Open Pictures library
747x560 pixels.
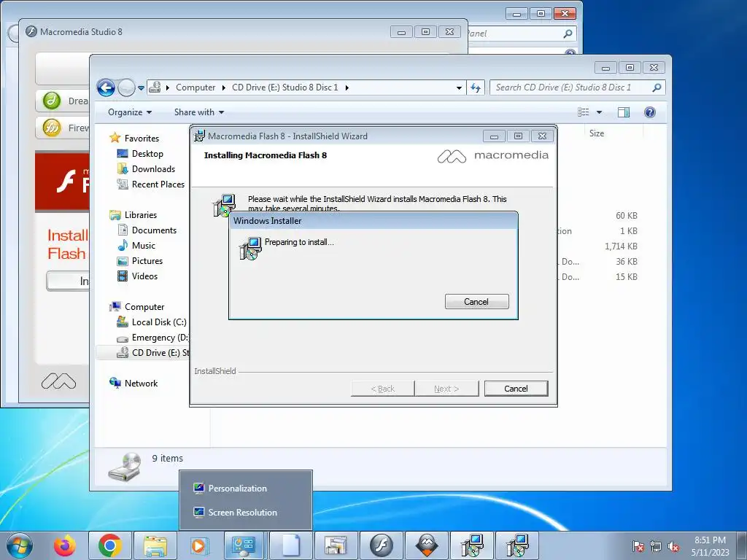tap(147, 261)
